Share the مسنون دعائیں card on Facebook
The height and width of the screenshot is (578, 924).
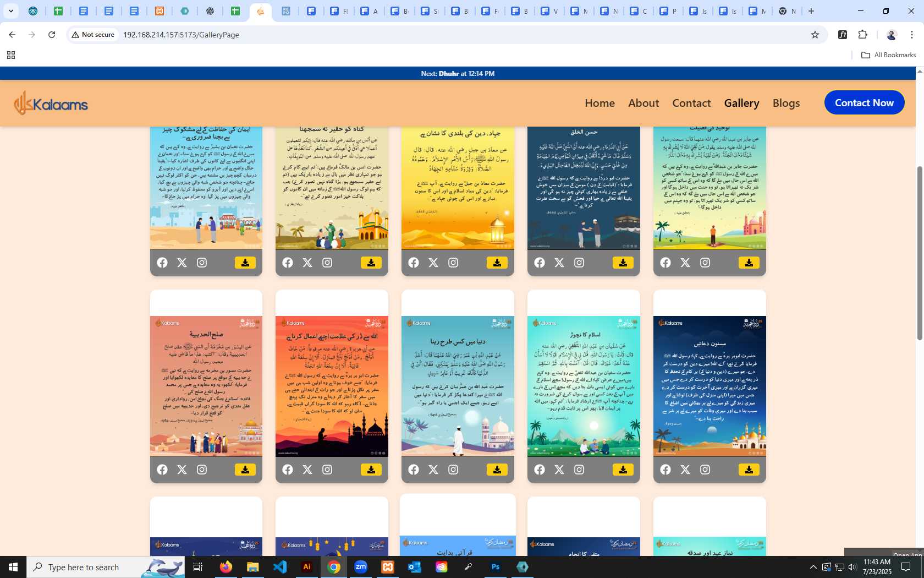click(x=665, y=470)
